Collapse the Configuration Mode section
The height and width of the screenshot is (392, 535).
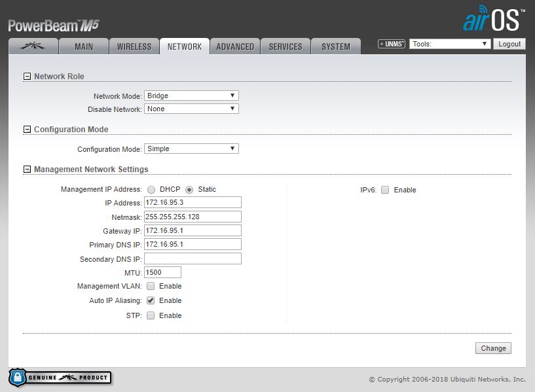pos(27,130)
